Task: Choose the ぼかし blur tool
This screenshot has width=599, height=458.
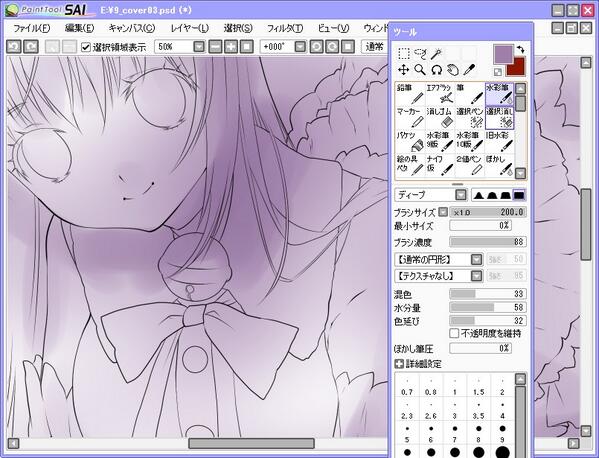Action: [x=500, y=165]
